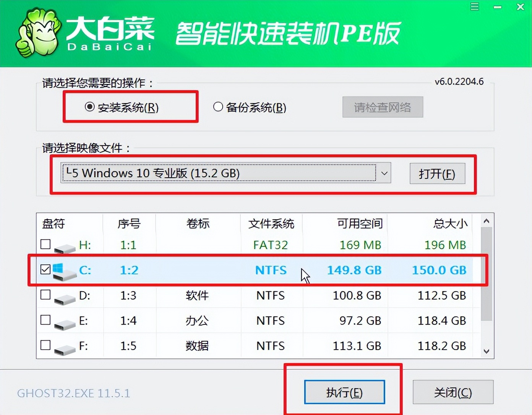Click the 请检查网络 button
Viewport: 532px width, 415px height.
click(383, 107)
